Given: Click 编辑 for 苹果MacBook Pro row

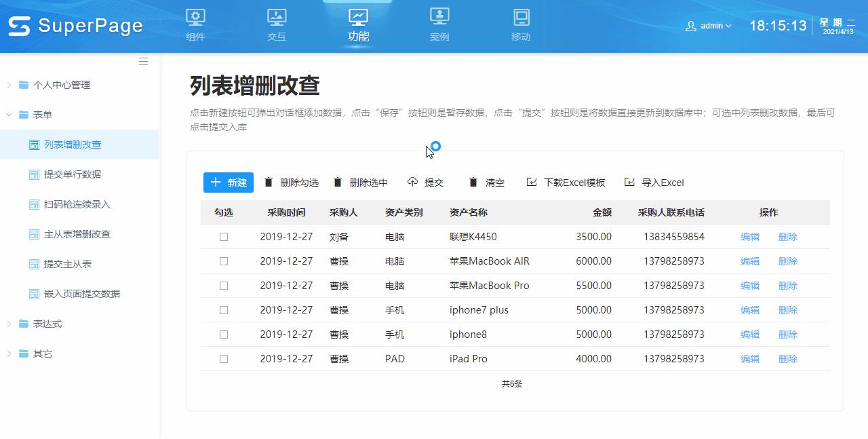Looking at the screenshot, I should 750,286.
